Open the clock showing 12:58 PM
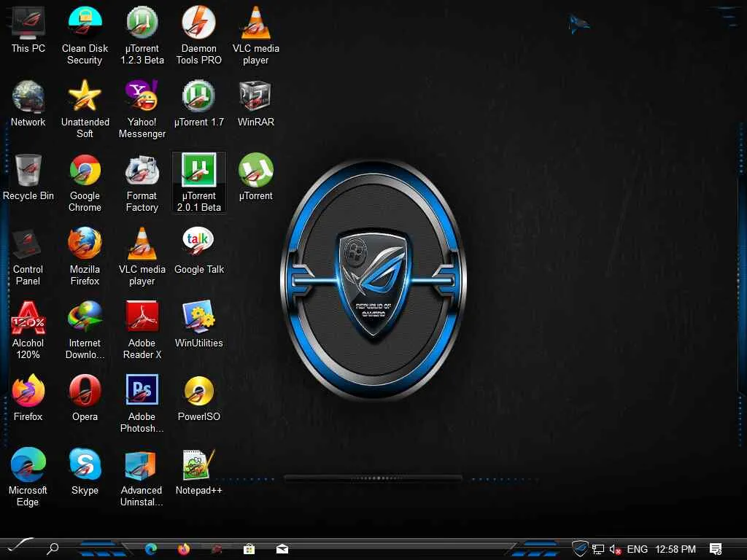Screen dimensions: 747x560 pos(676,550)
